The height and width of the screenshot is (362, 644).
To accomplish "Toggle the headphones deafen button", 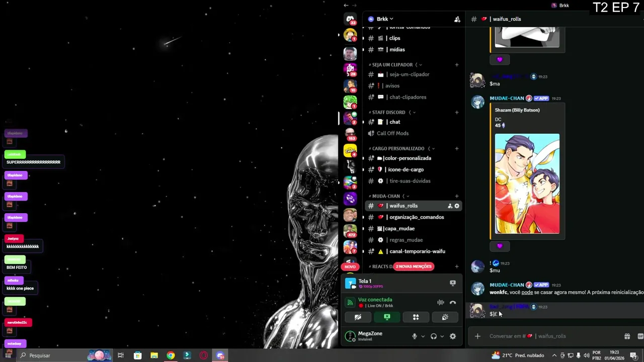I will [x=434, y=336].
